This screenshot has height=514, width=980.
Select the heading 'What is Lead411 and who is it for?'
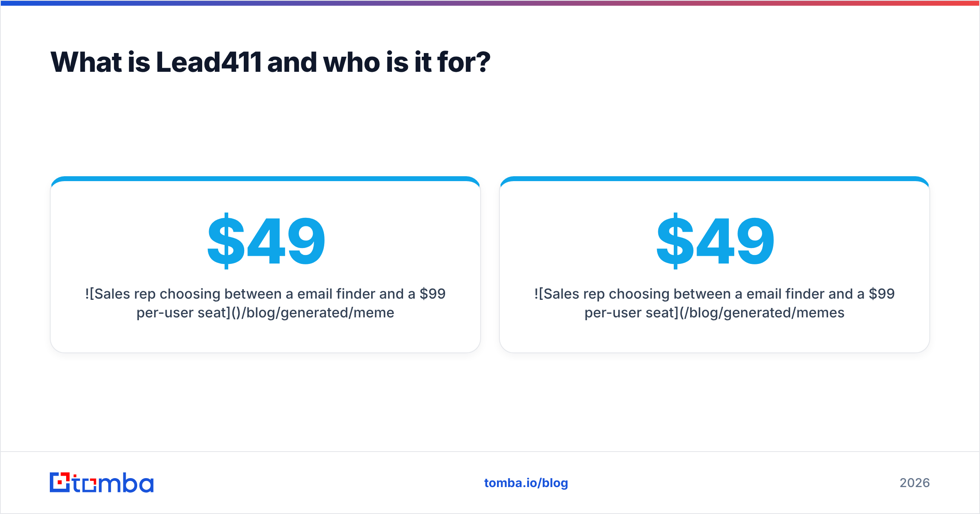(x=270, y=62)
